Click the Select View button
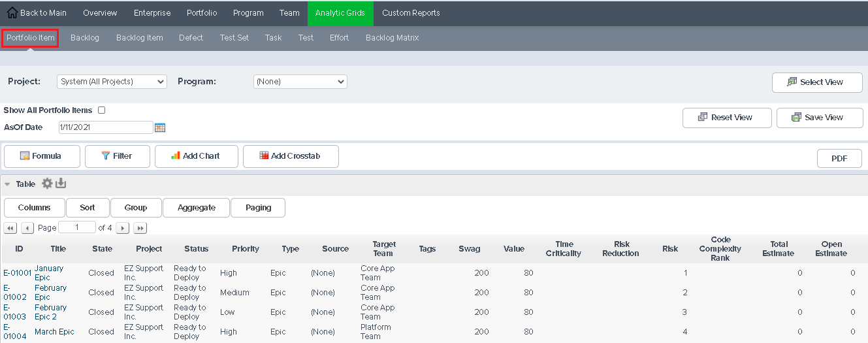Screen dimensions: 868x343 click(x=817, y=82)
